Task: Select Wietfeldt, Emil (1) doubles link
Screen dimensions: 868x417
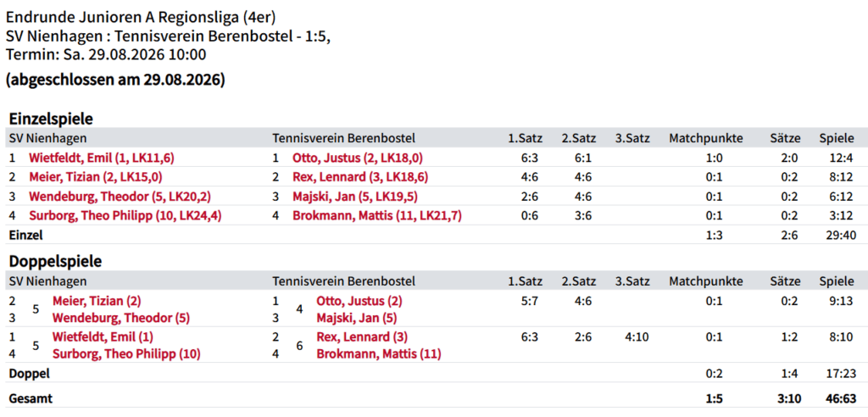Action: 103,336
